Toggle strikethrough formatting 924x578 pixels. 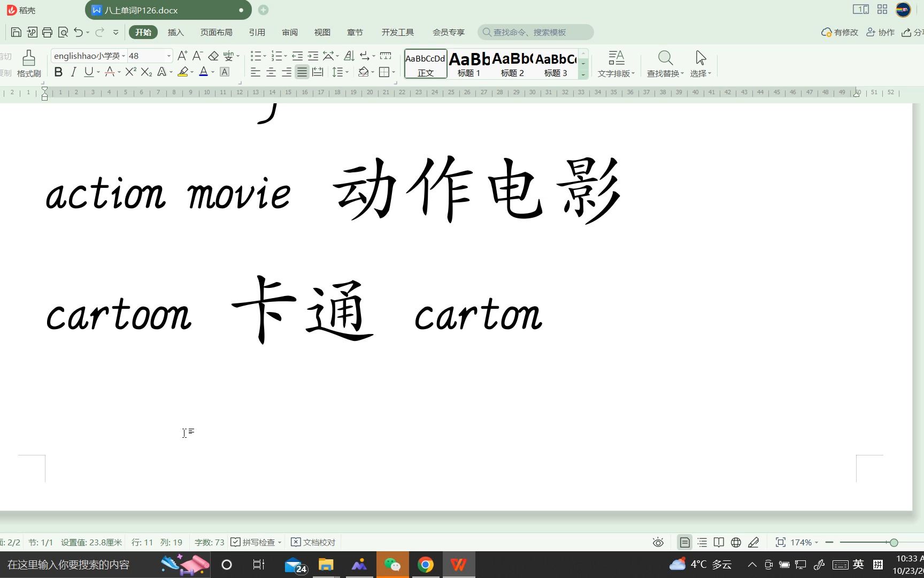[x=110, y=72]
